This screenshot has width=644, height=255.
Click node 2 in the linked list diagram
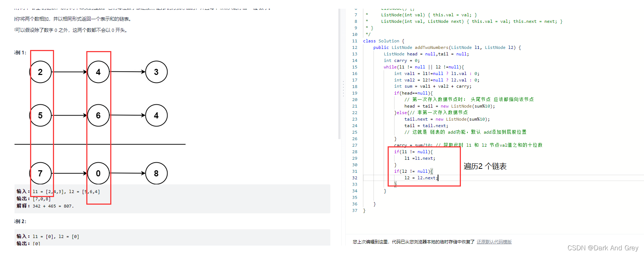pyautogui.click(x=40, y=72)
